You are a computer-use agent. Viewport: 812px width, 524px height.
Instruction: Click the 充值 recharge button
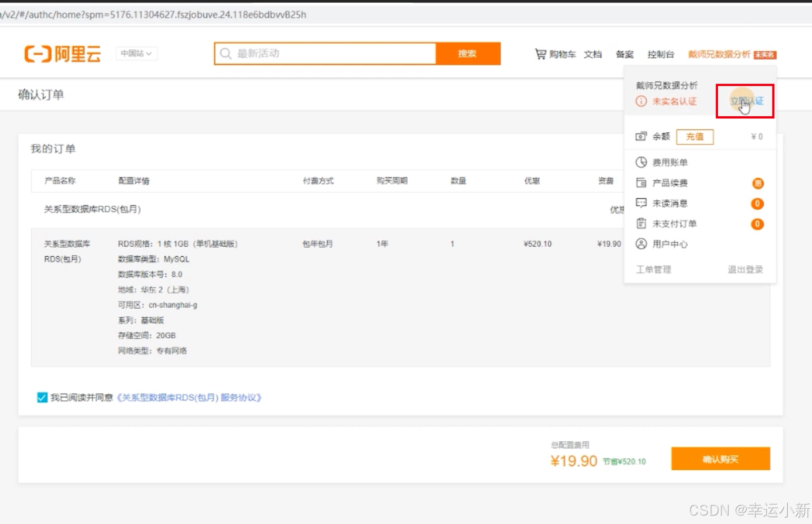[695, 137]
